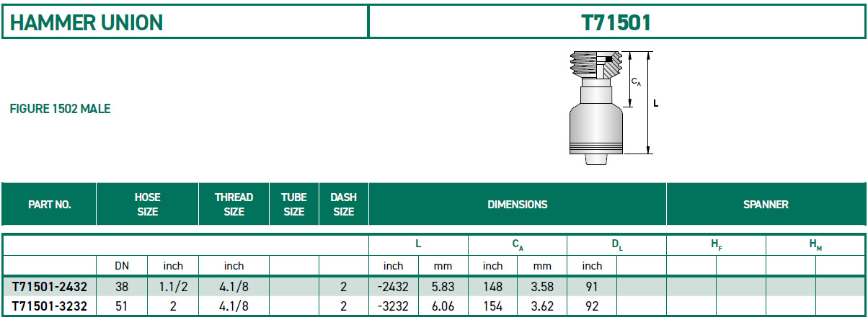Click DN value 38
The height and width of the screenshot is (320, 868).
point(122,286)
